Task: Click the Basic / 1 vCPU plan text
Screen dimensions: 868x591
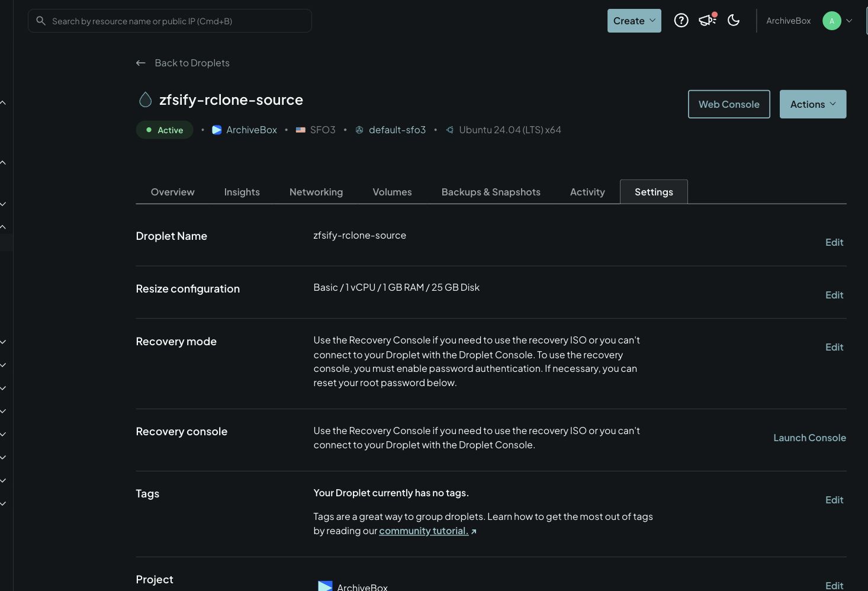Action: coord(397,287)
